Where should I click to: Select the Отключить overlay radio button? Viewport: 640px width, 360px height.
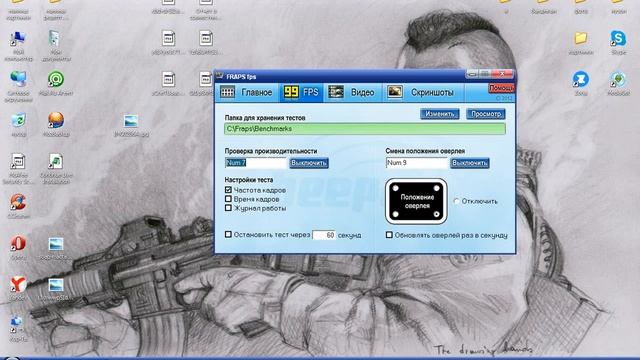pos(456,201)
